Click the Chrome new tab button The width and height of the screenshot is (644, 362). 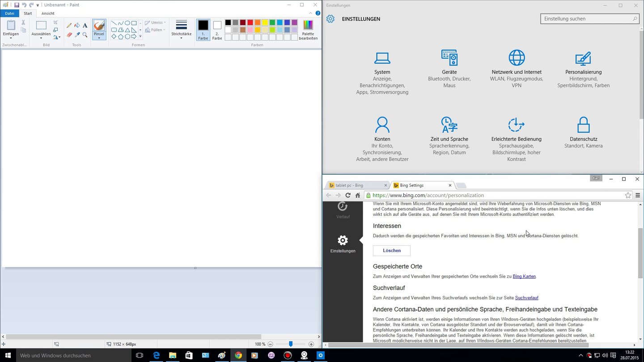(x=461, y=185)
